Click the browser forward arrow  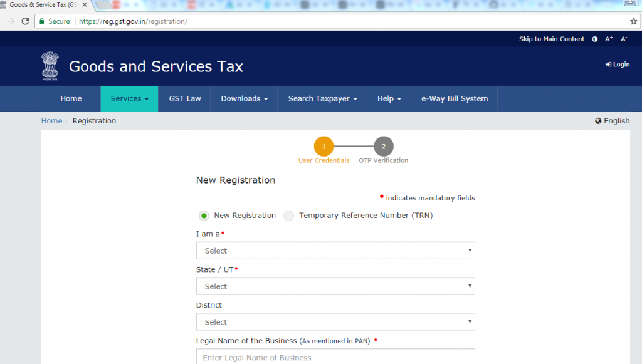coord(11,21)
